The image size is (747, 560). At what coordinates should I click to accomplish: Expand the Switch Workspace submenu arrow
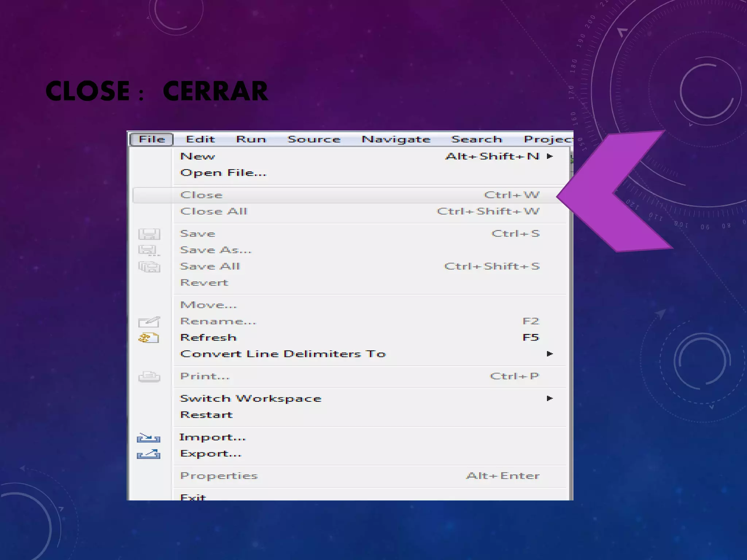click(x=550, y=398)
